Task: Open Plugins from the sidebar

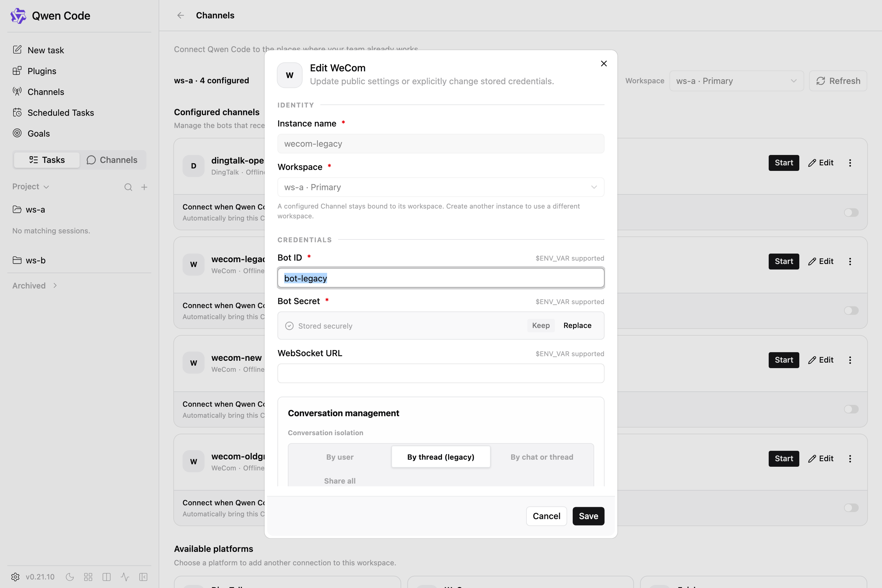Action: click(35, 71)
